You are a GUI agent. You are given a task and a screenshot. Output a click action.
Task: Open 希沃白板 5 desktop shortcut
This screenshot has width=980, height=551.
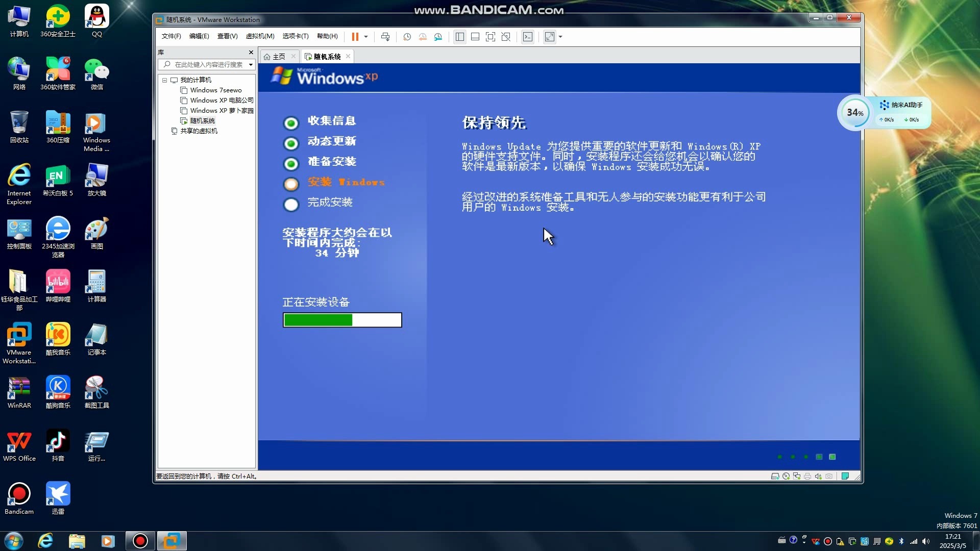click(58, 180)
